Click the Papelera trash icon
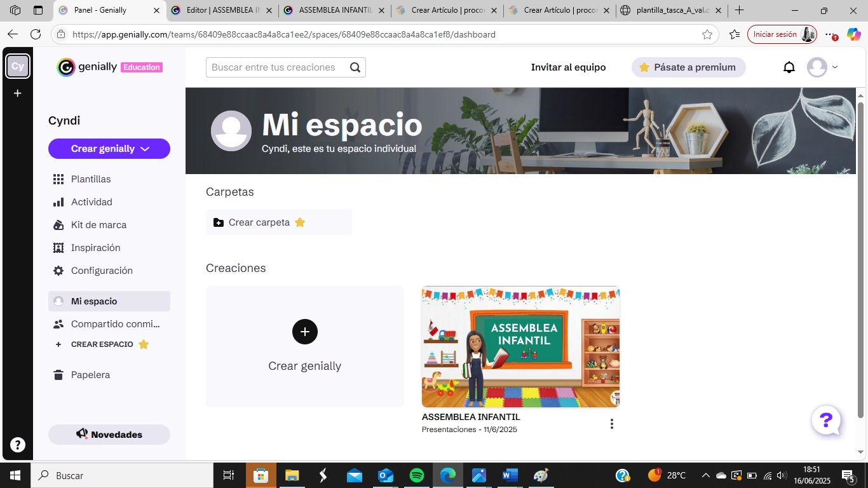 pos(58,375)
